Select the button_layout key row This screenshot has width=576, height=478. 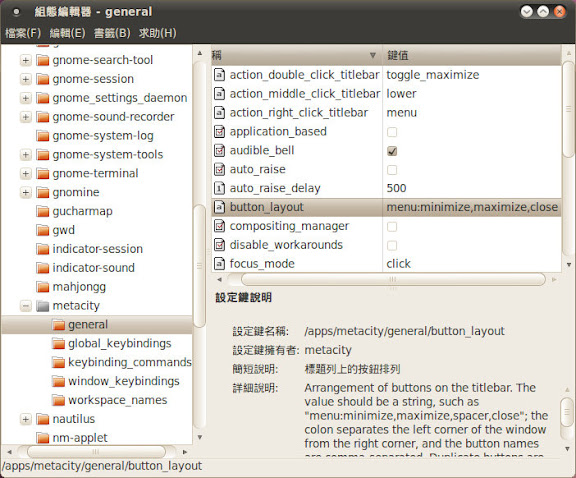coord(386,207)
